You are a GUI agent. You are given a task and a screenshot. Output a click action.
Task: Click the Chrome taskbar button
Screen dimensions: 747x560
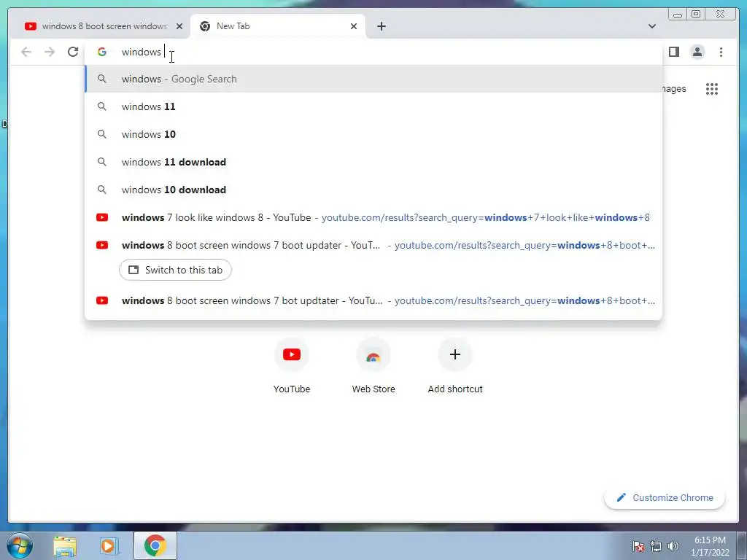click(155, 545)
